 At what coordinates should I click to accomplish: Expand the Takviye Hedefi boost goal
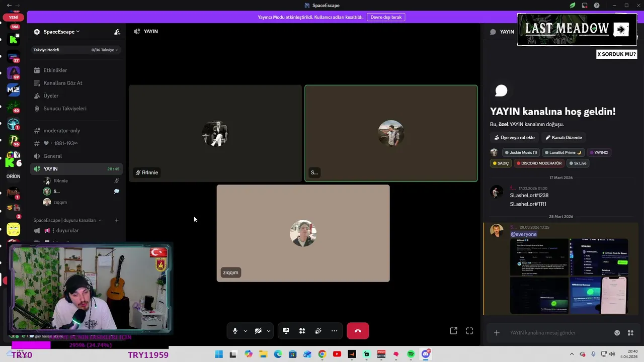click(75, 50)
